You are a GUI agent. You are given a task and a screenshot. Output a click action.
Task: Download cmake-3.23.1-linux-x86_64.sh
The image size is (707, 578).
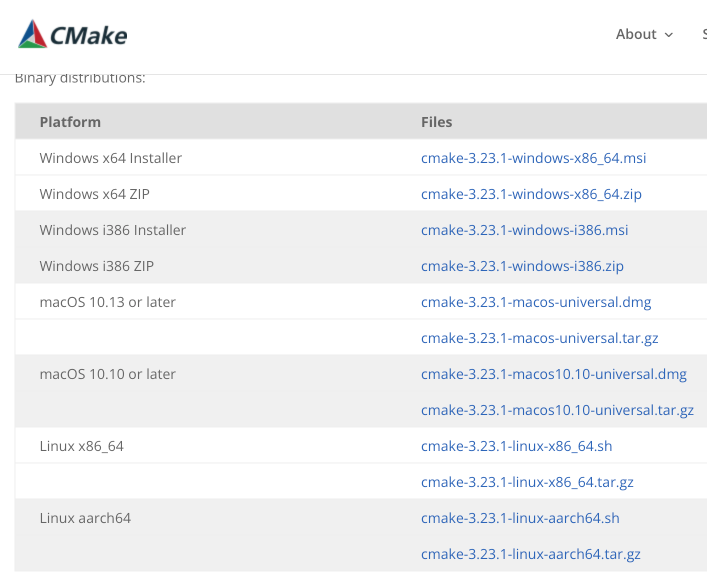click(x=517, y=447)
